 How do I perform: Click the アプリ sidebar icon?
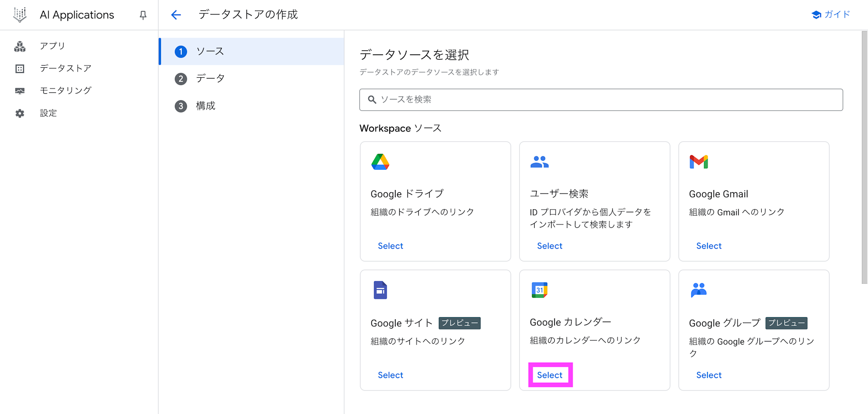tap(20, 46)
